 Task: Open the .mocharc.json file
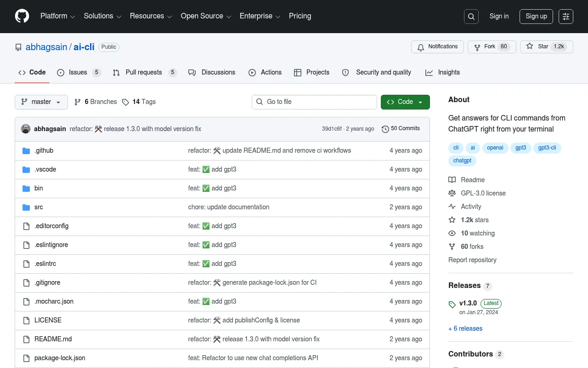[54, 301]
